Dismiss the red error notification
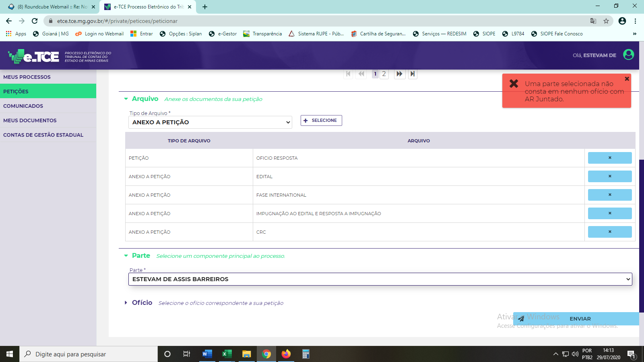The height and width of the screenshot is (362, 644). [627, 79]
